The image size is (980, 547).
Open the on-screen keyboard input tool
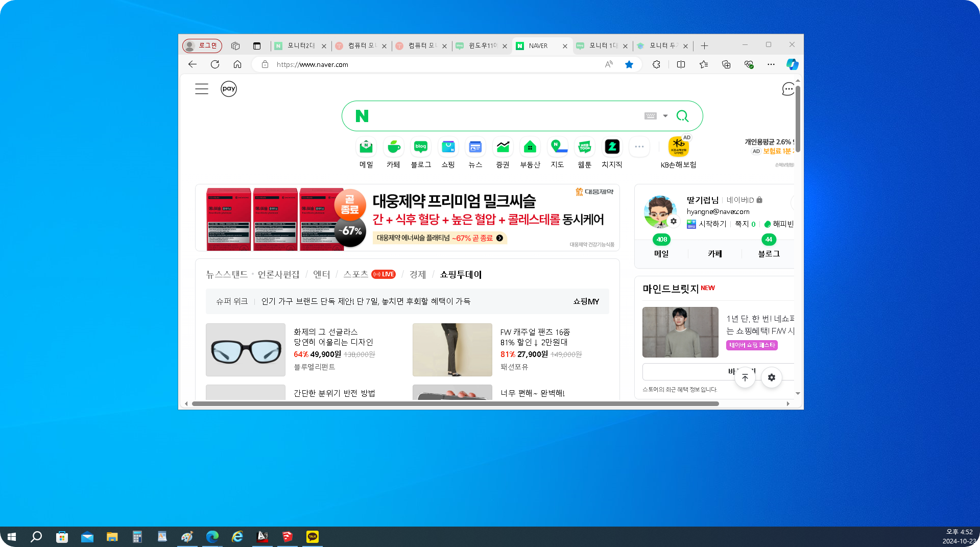pyautogui.click(x=650, y=116)
